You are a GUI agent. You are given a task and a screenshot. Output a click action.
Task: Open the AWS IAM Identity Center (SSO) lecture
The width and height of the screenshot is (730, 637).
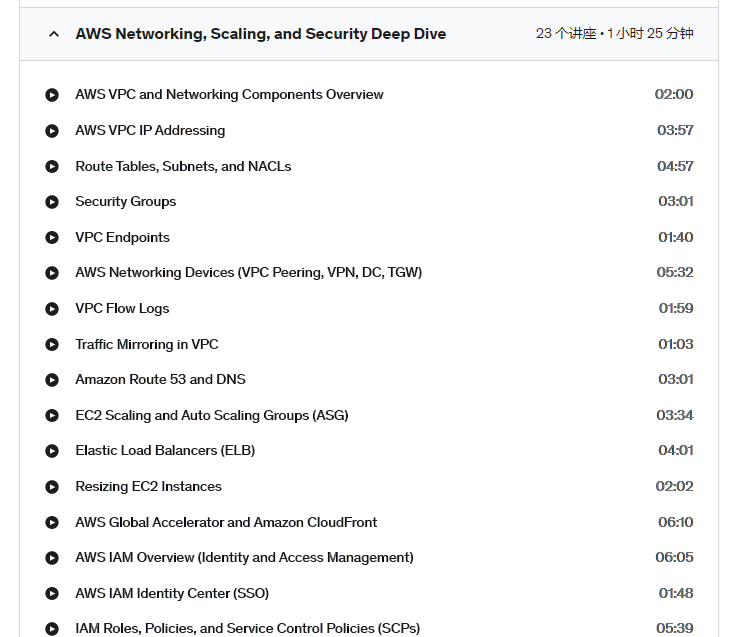pos(172,593)
